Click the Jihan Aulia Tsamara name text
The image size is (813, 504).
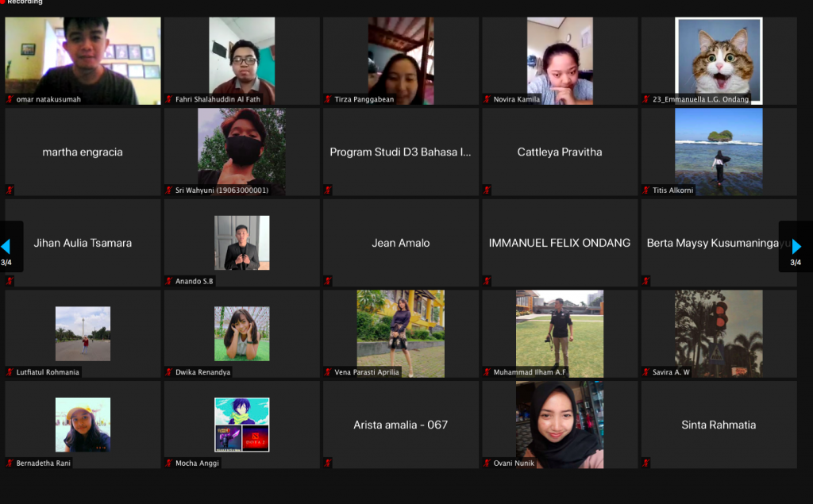[x=83, y=243]
